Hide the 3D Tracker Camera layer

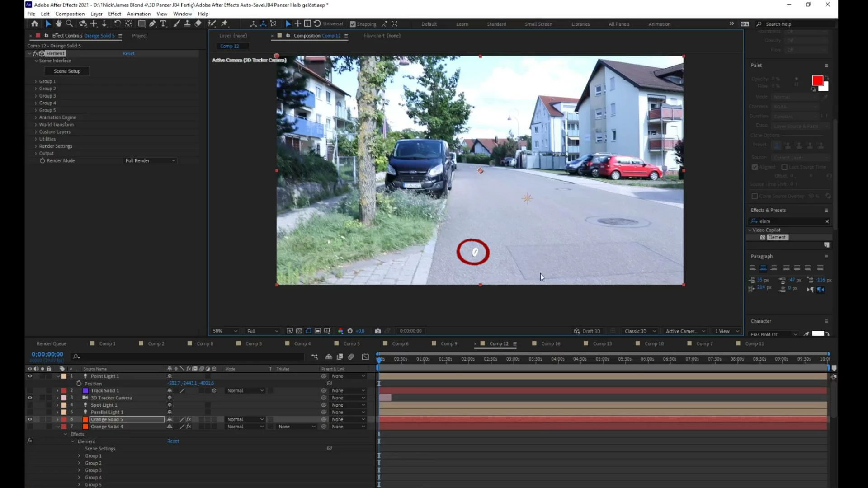tap(30, 398)
